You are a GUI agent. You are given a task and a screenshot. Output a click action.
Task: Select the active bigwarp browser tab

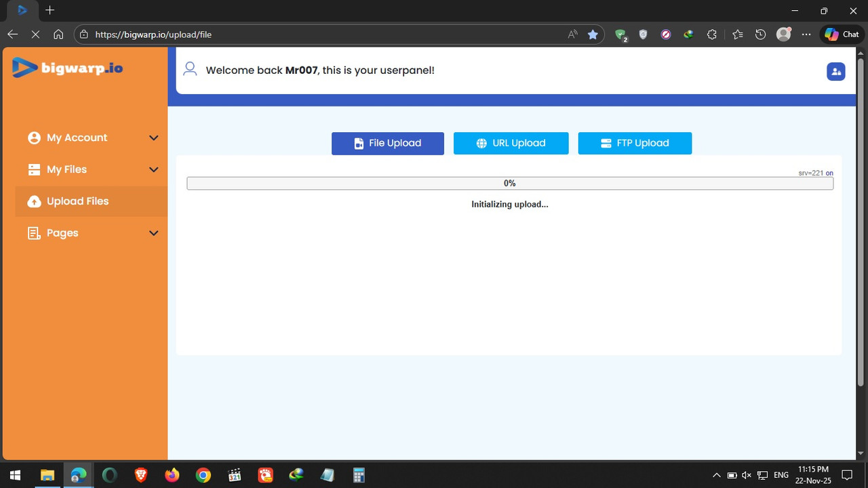[x=22, y=10]
